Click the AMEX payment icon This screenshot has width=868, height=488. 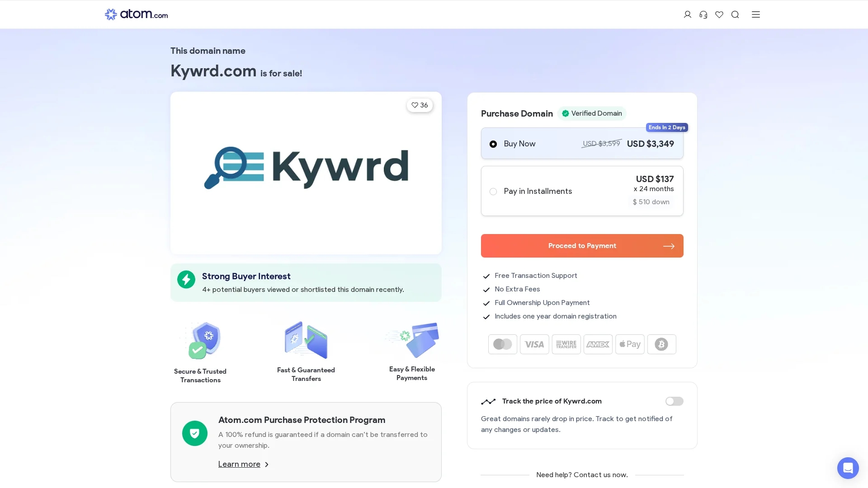598,344
